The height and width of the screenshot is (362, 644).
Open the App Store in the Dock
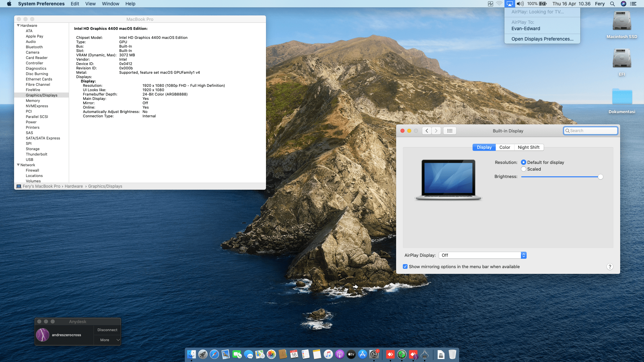[x=362, y=354]
